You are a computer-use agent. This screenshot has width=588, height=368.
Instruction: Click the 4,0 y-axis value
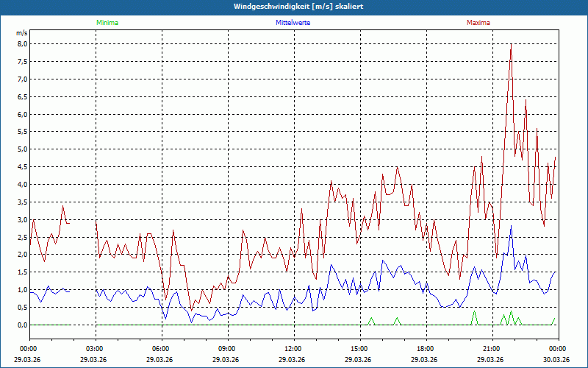[22, 185]
